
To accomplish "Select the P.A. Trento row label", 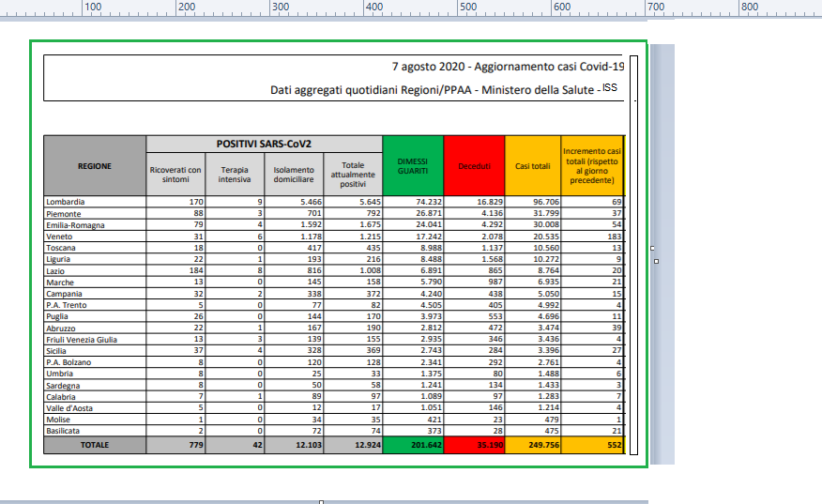I will [67, 305].
